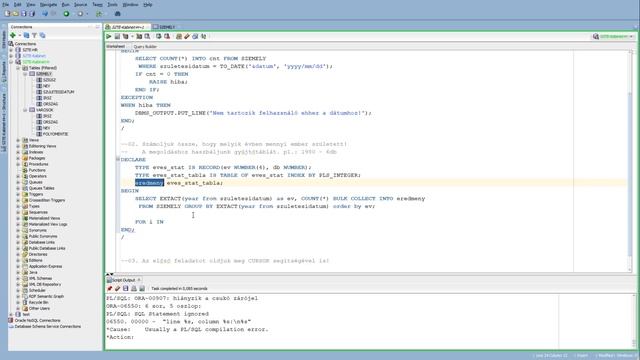Expand the Procedures node
640x360 pixels.
click(x=18, y=164)
